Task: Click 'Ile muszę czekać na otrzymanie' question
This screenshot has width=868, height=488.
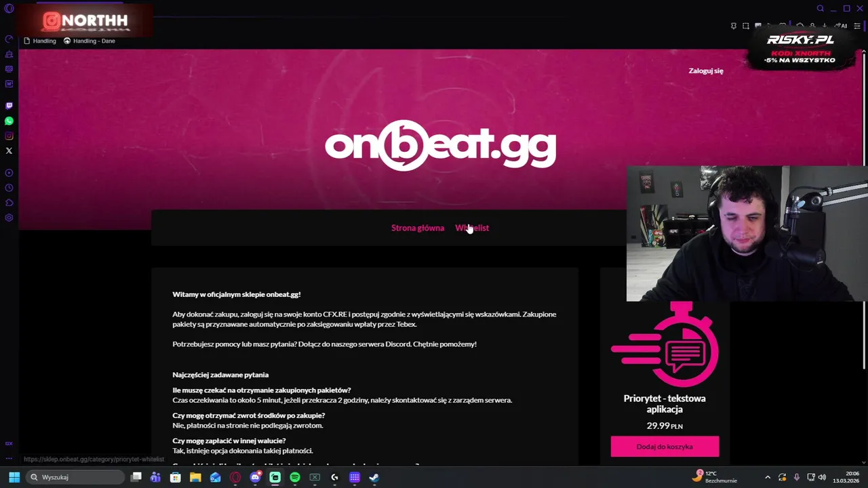Action: 262,390
